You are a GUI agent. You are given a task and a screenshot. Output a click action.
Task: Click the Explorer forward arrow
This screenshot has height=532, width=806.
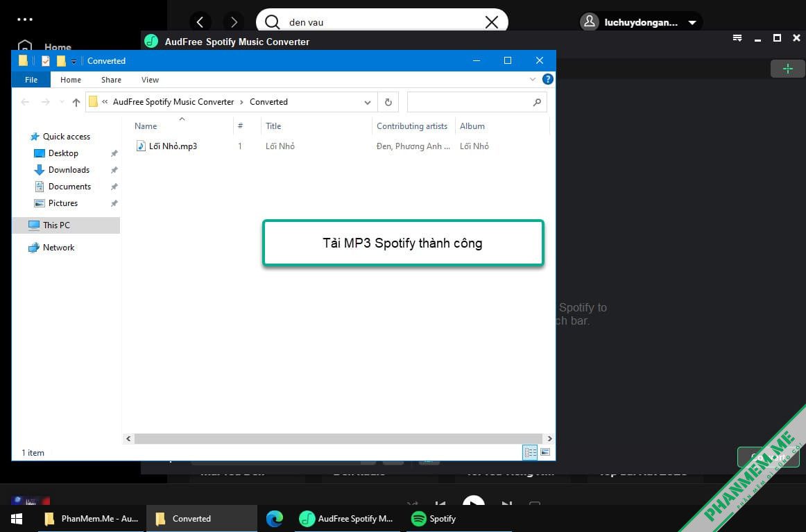(x=45, y=102)
